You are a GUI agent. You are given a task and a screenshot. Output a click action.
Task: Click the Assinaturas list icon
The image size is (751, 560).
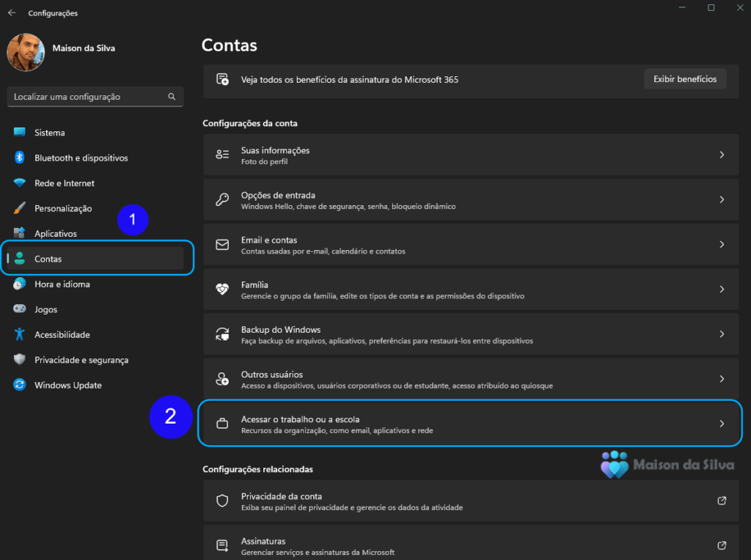click(x=222, y=545)
